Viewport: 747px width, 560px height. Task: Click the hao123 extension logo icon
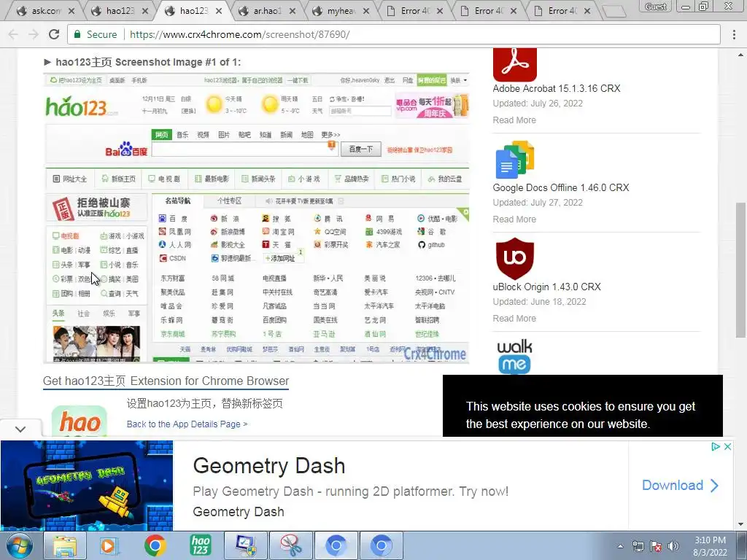[x=79, y=421]
